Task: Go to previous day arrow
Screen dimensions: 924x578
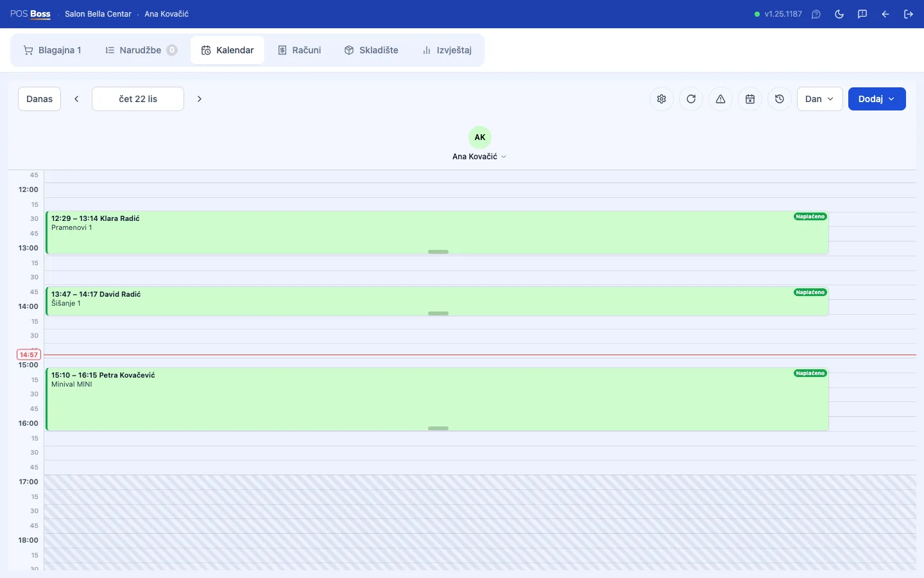Action: (76, 99)
